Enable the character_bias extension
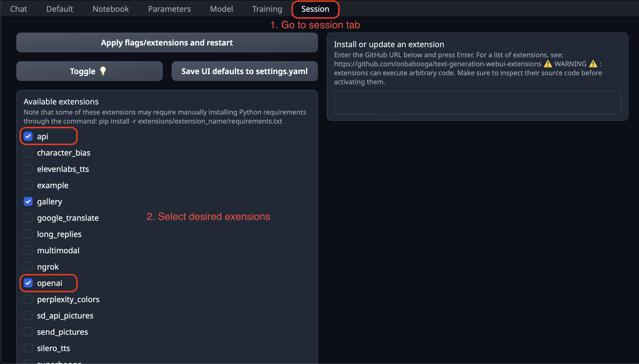 click(28, 153)
